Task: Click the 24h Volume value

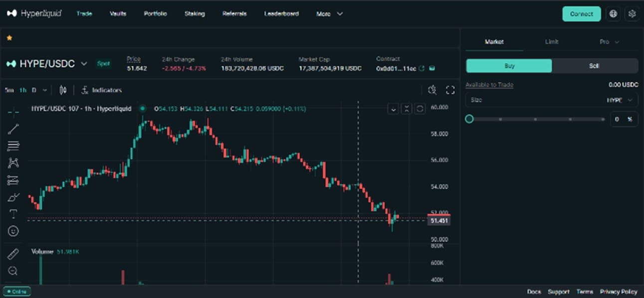Action: tap(252, 68)
